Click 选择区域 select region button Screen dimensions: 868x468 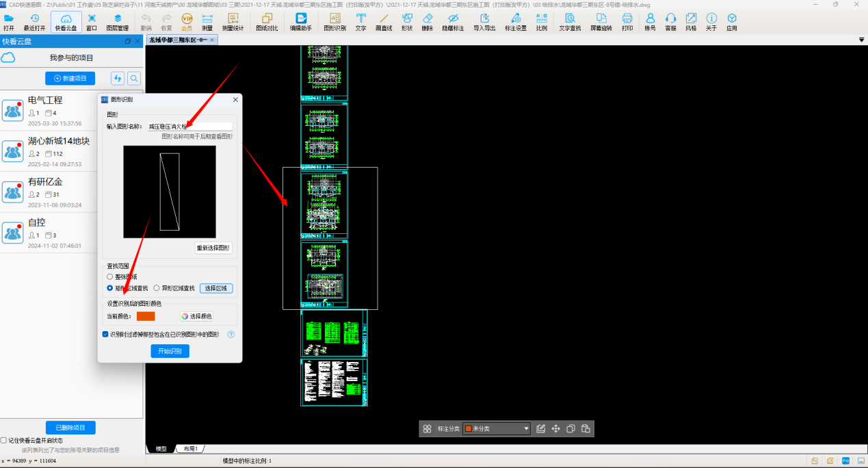(217, 288)
